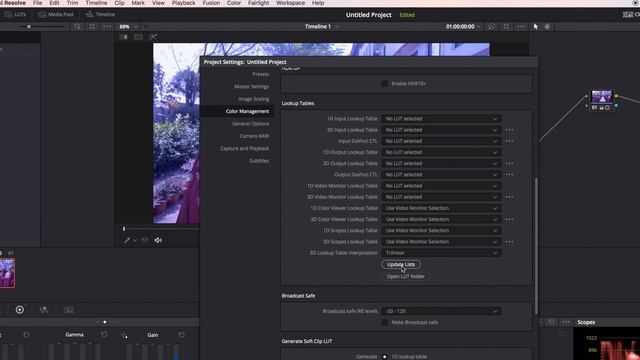
Task: Click options dots beside Input DaVinci CTL
Action: [x=509, y=141]
